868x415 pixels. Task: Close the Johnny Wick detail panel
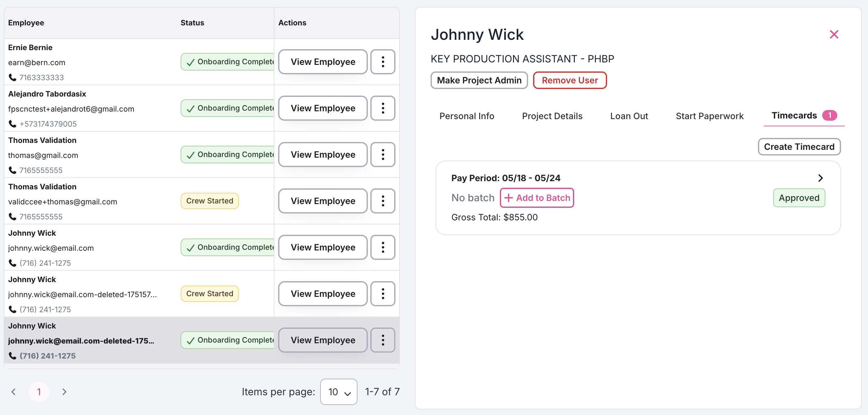(834, 34)
